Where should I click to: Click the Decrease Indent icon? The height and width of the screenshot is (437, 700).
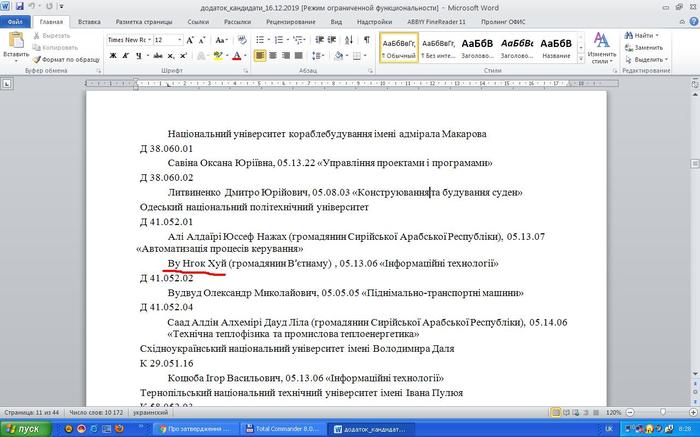tap(319, 40)
